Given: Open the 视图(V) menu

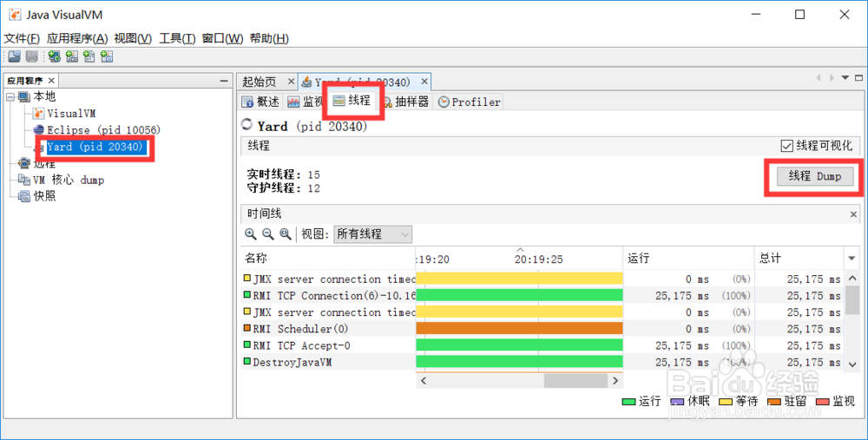Looking at the screenshot, I should point(133,38).
